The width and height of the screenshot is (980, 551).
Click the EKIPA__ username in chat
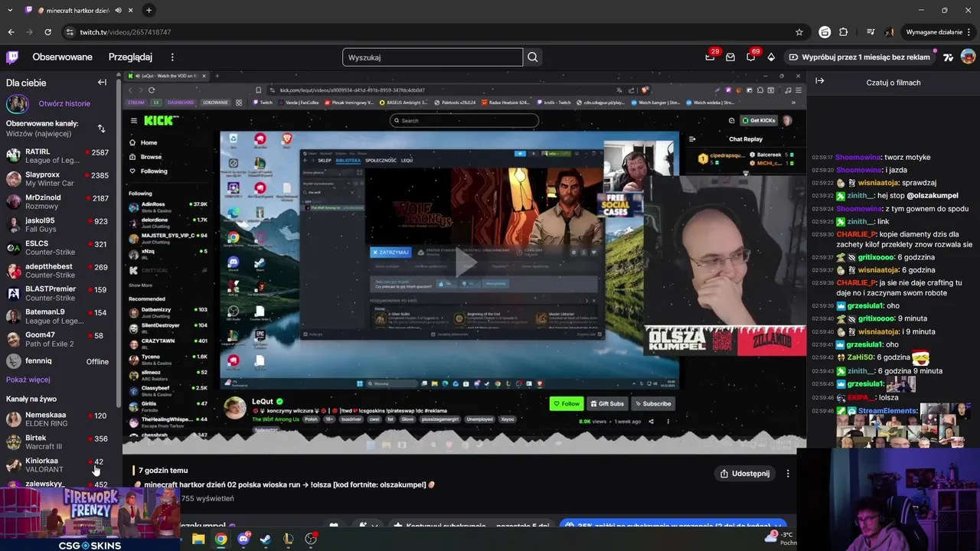tap(861, 398)
